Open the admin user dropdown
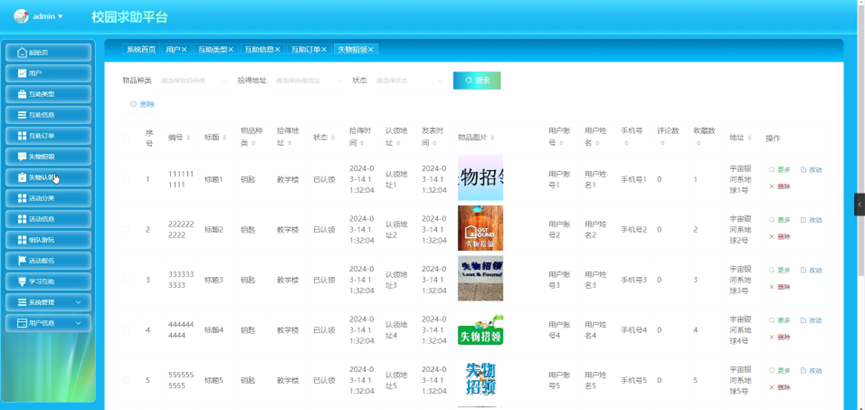Viewport: 865px width, 410px height. (47, 17)
